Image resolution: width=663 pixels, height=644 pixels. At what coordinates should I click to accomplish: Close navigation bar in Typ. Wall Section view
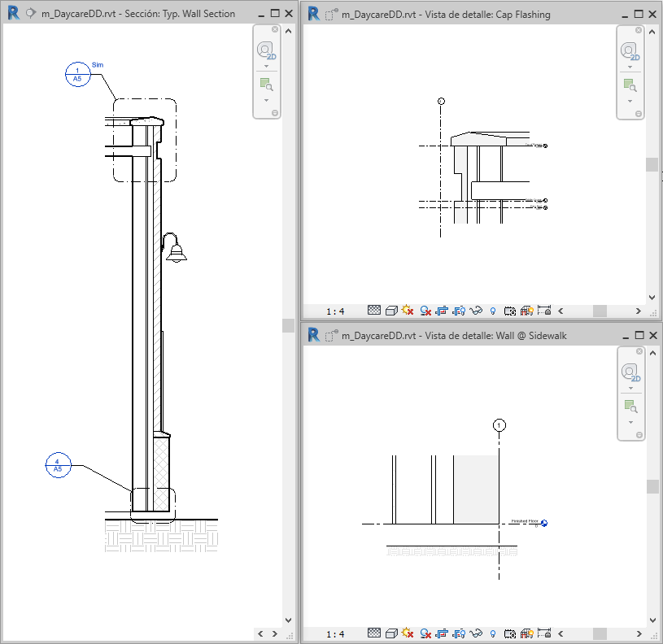tap(275, 29)
